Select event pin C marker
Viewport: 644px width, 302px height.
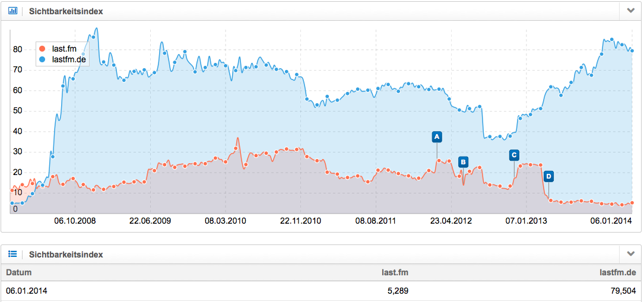514,155
